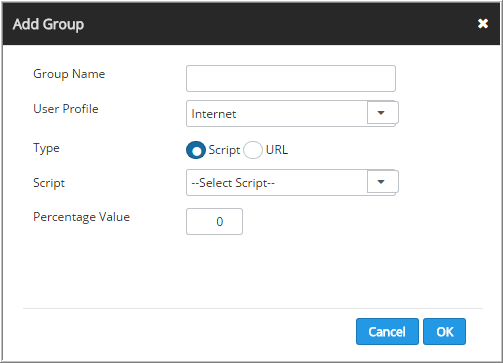Click the Script text beside its radio
This screenshot has height=363, width=503.
point(224,150)
